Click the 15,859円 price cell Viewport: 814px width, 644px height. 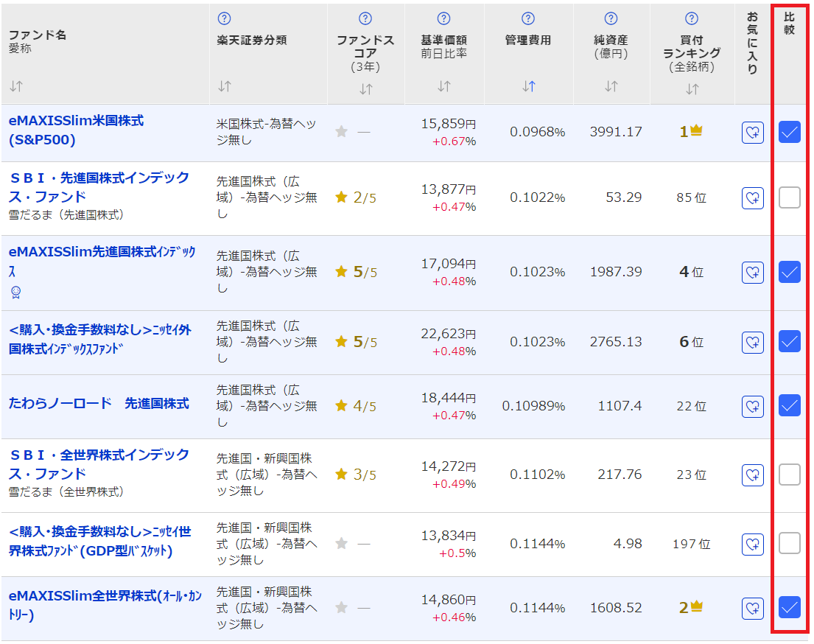point(449,124)
